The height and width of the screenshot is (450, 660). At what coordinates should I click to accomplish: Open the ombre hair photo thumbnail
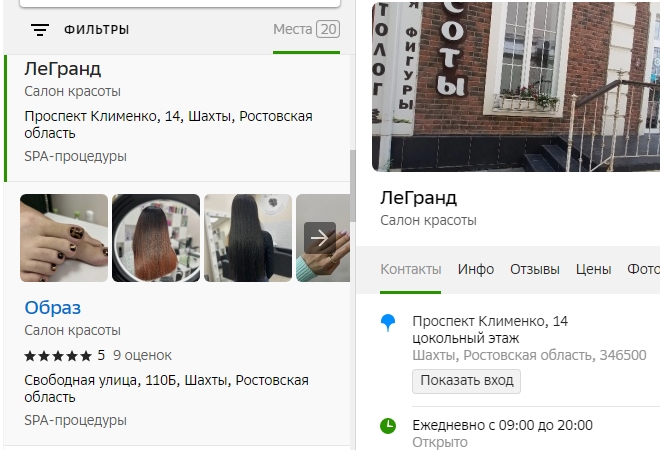156,238
